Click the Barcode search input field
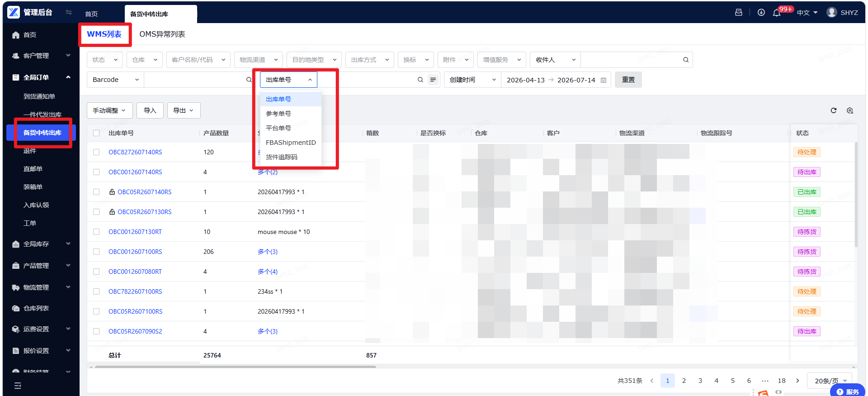Image resolution: width=868 pixels, height=396 pixels. 194,80
